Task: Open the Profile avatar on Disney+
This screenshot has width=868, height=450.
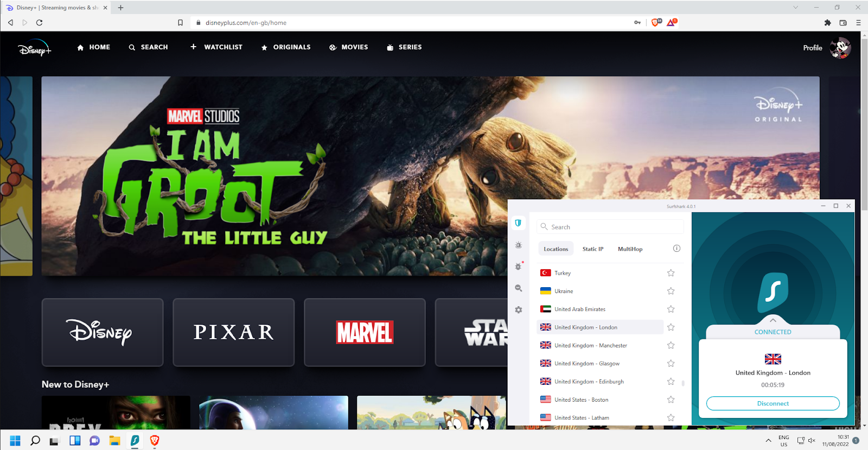Action: pos(840,48)
